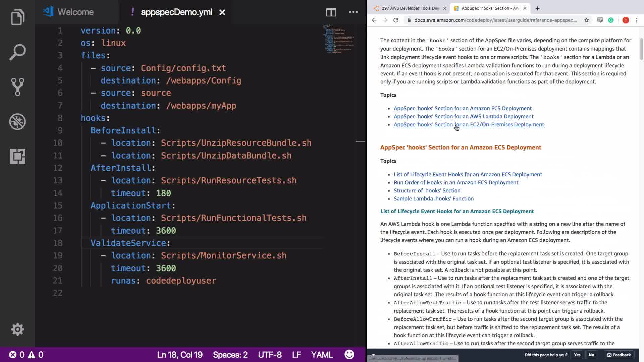Open the More Actions ellipsis menu

tap(353, 12)
